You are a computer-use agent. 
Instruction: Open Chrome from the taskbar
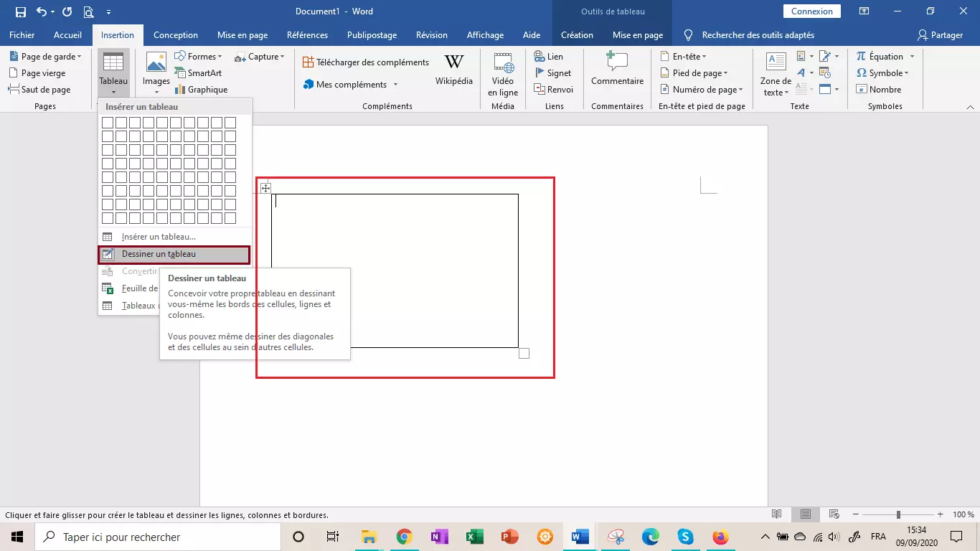(x=404, y=537)
